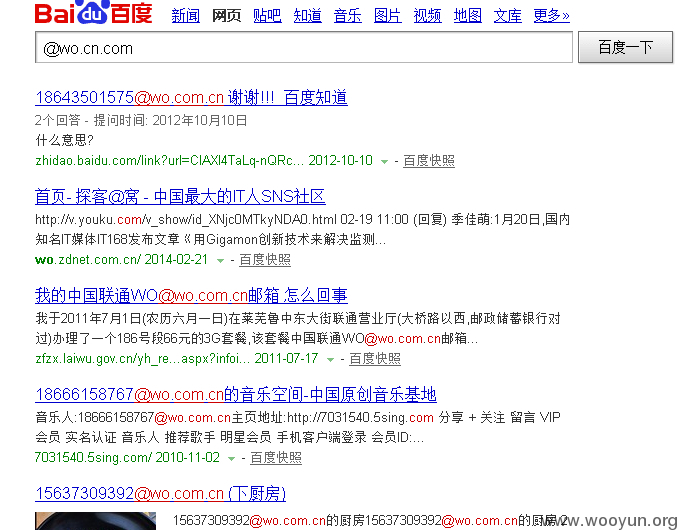Open 百度快照 for the zhidao.baidu.com result

pyautogui.click(x=429, y=161)
